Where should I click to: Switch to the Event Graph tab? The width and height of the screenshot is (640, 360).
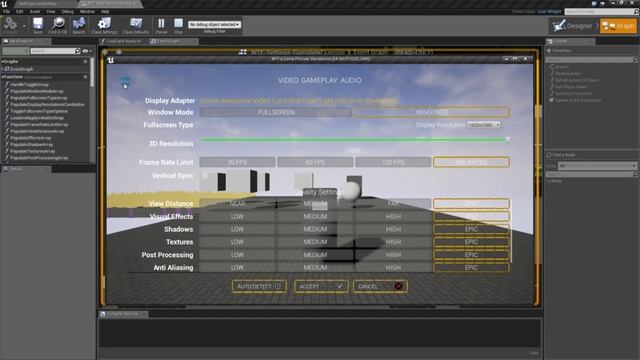coord(173,41)
